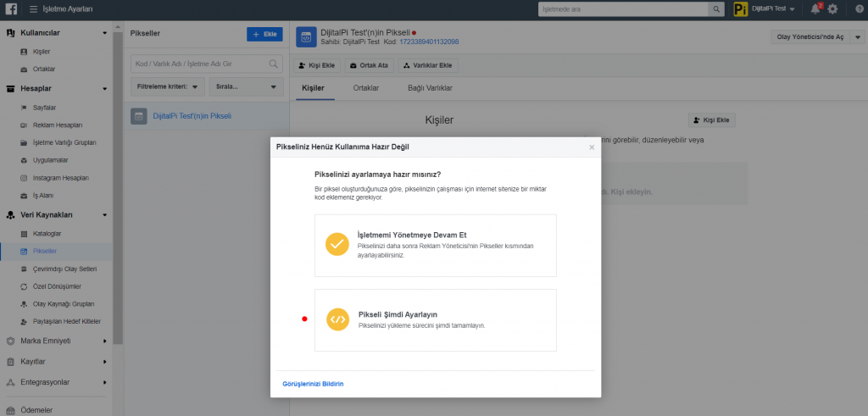Switch to the Ortaklar tab
This screenshot has height=416, width=868.
366,88
